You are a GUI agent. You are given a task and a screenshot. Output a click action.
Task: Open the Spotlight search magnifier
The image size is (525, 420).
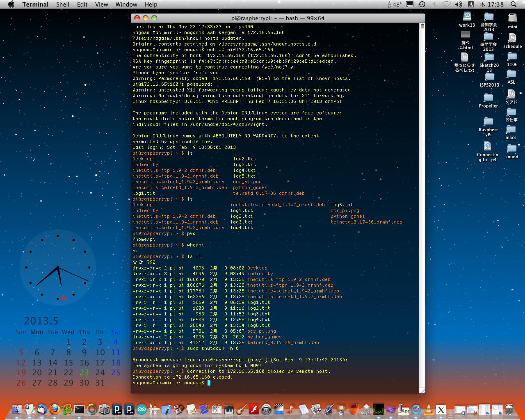(514, 5)
